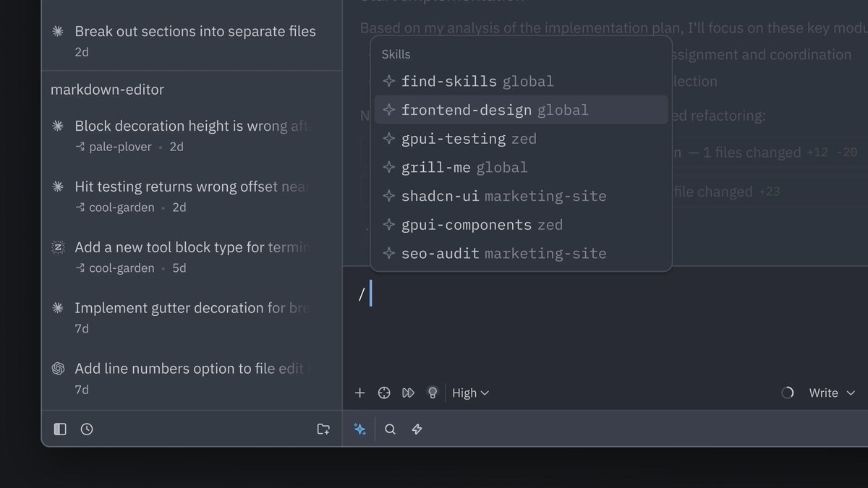
Task: Click the Claude icon beside Implement gutter decoration
Action: [x=59, y=308]
